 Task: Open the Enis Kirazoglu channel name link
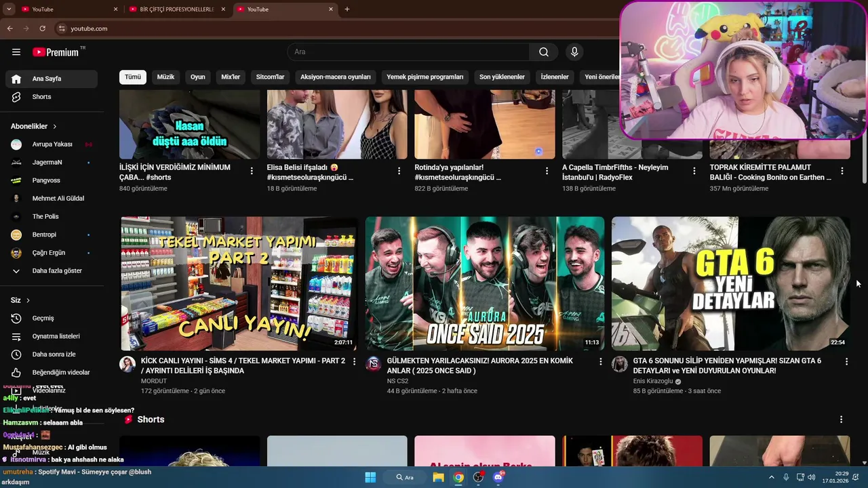coord(653,382)
